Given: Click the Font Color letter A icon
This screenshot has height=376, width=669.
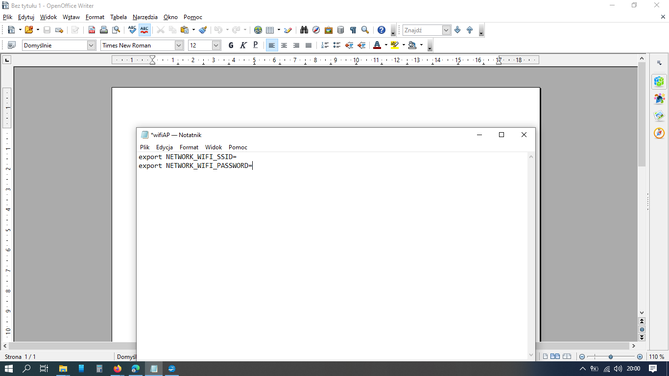Looking at the screenshot, I should point(377,45).
